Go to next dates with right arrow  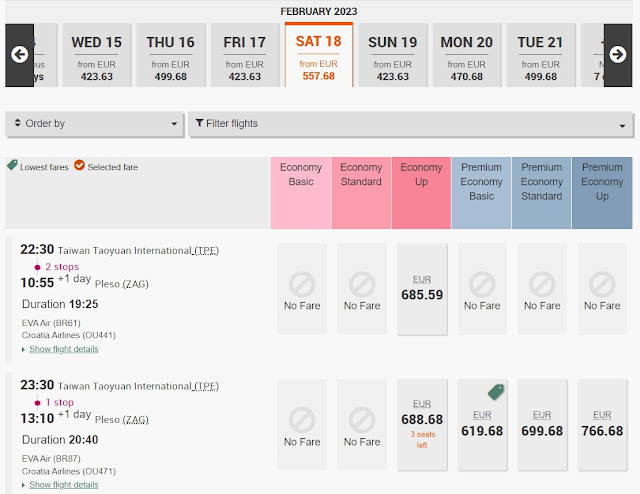[618, 55]
